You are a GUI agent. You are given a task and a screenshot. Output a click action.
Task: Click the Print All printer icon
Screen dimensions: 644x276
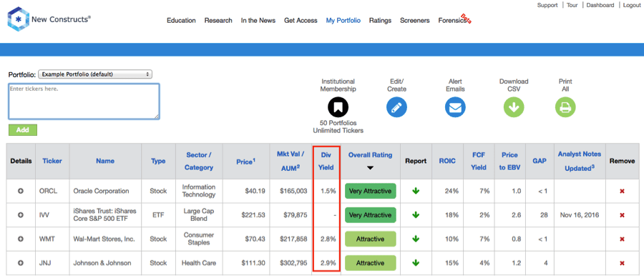[x=565, y=107]
